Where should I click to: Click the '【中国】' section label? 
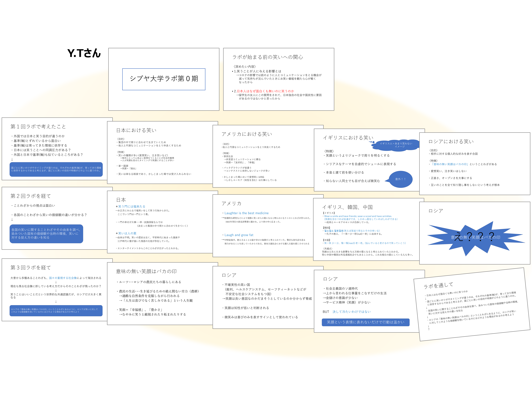[x=327, y=240]
